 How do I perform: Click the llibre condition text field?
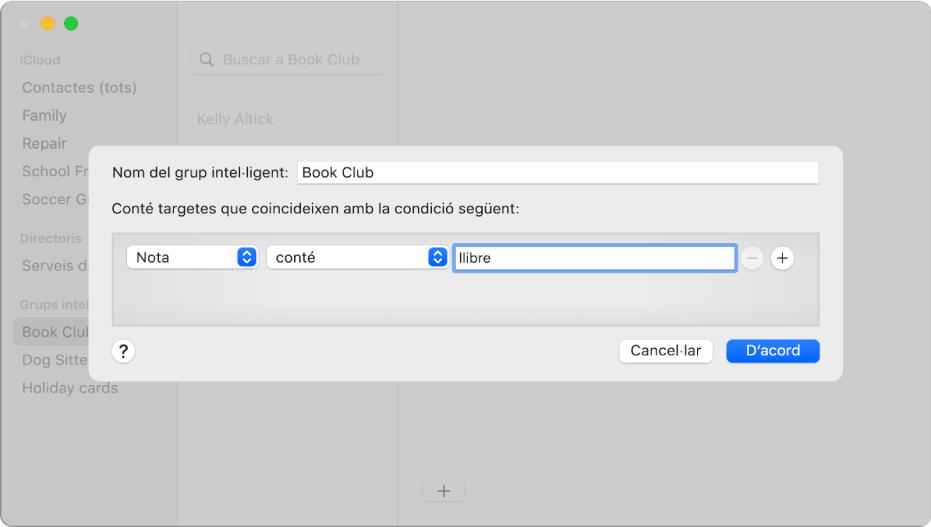coord(595,258)
